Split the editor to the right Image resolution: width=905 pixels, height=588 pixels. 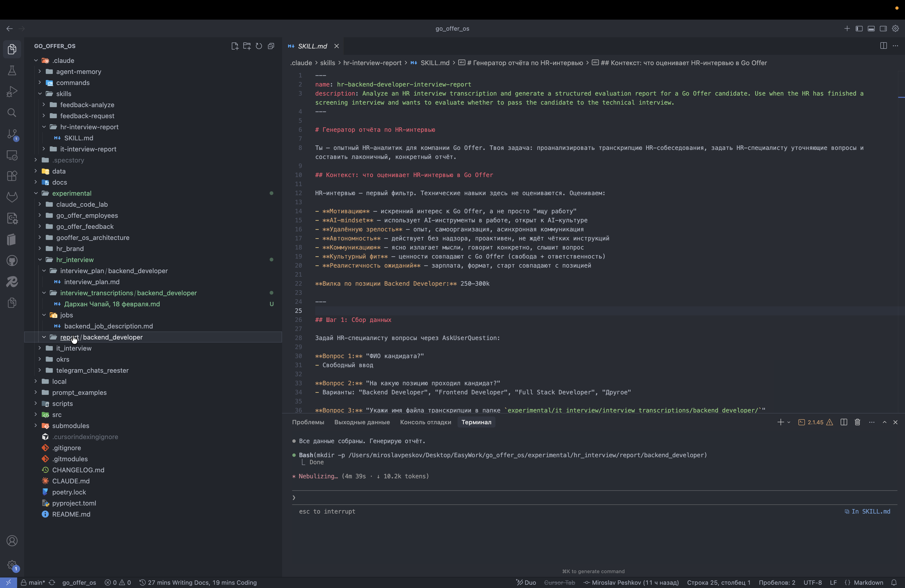pos(883,46)
